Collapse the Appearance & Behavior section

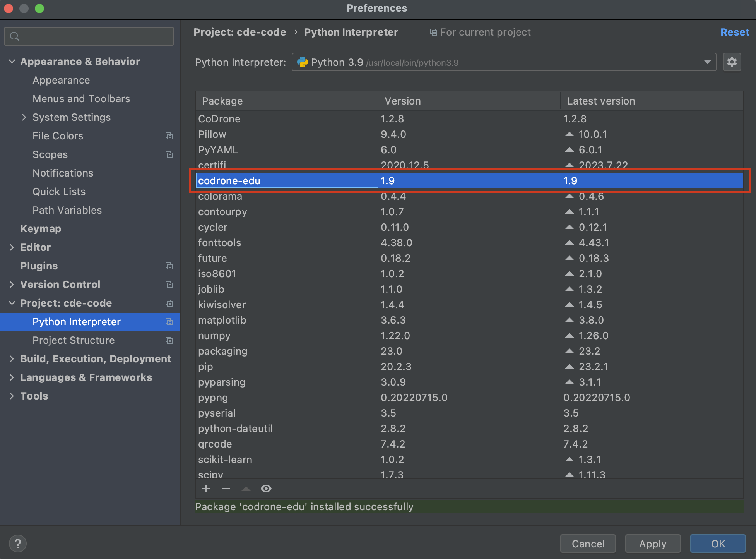(12, 62)
